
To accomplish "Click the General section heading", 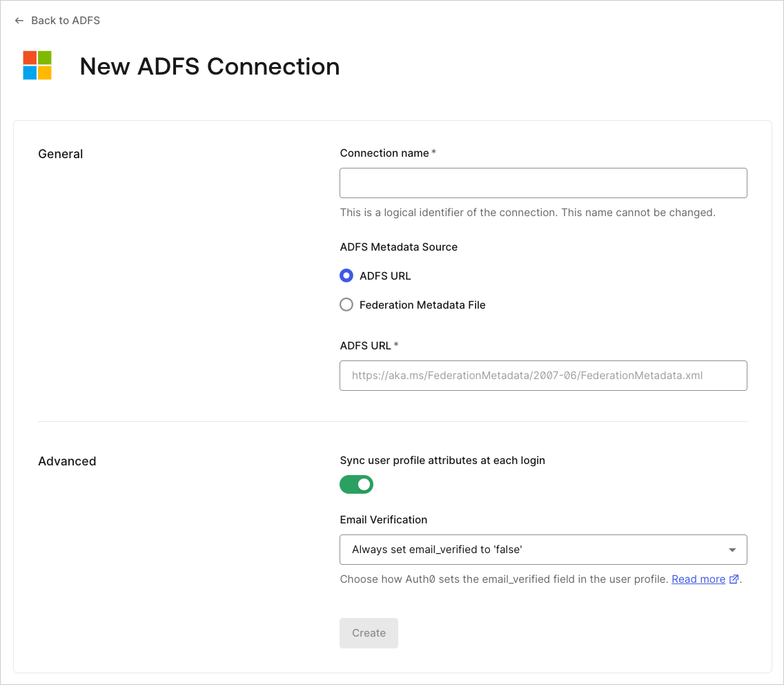I will (x=60, y=153).
